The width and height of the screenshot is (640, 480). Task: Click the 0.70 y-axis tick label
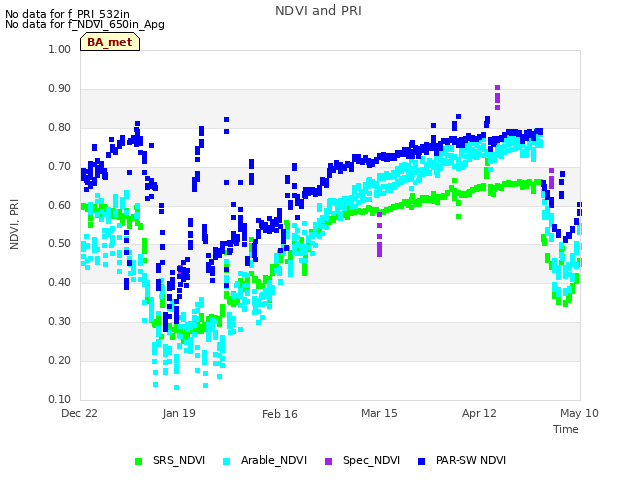point(60,167)
